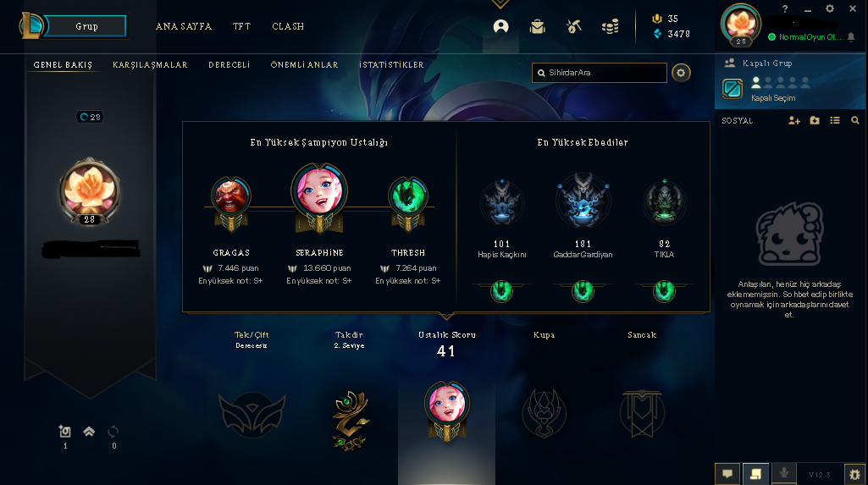Open the chat window button
Viewport: 868px width, 485px height.
pos(727,474)
